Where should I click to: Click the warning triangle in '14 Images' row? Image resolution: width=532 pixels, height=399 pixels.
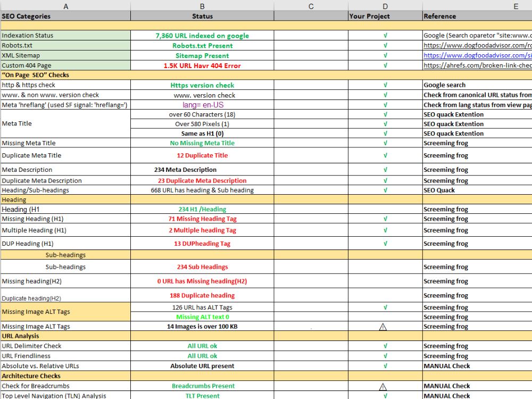(383, 327)
